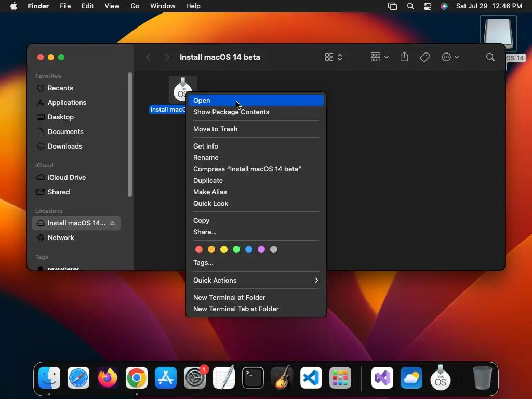Change Finder view mode switcher

click(334, 57)
